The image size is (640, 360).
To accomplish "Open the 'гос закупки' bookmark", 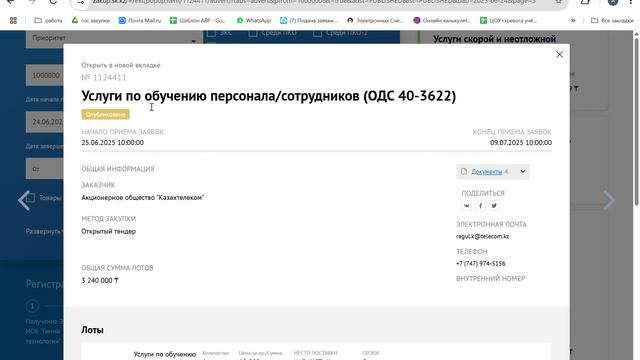I will coord(91,20).
